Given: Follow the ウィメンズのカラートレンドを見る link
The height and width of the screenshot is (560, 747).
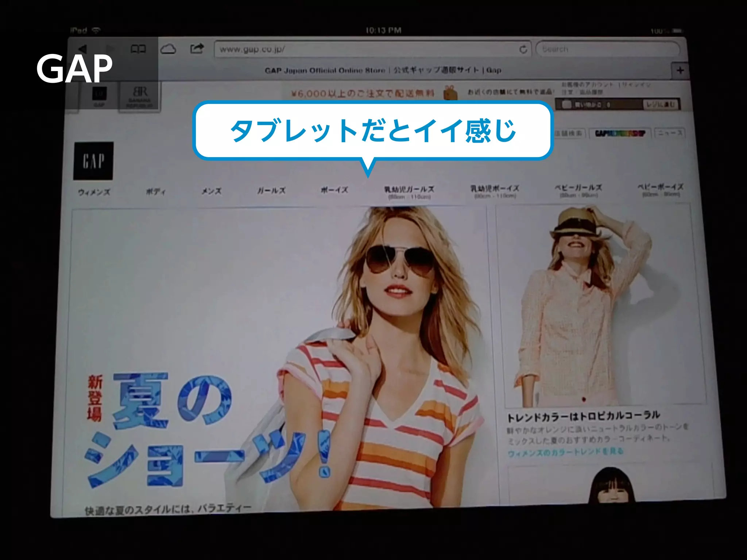Looking at the screenshot, I should (x=566, y=452).
